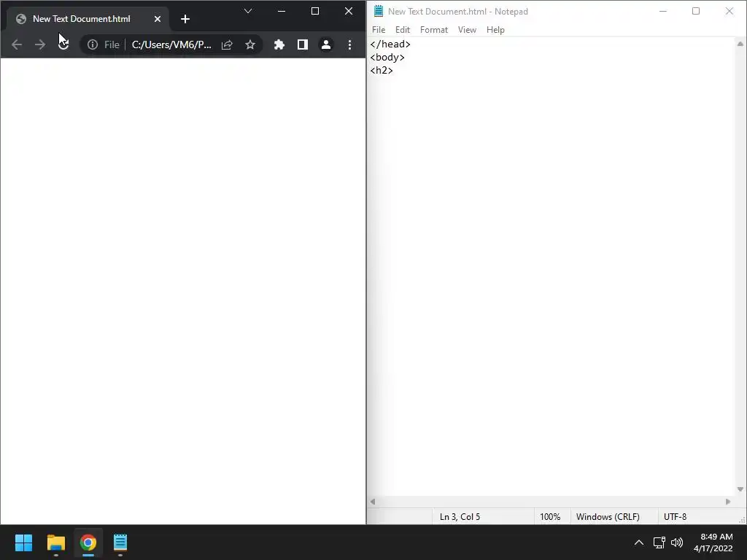Screen dimensions: 747x560
Task: Close the Notepad window
Action: click(x=729, y=11)
